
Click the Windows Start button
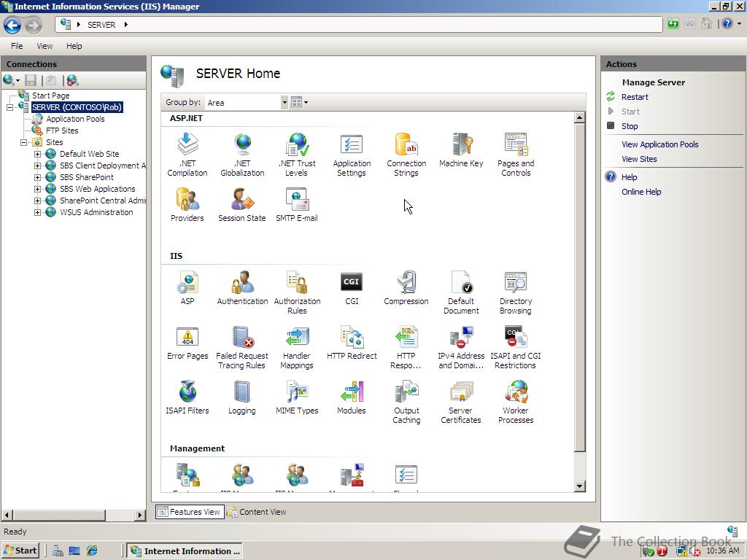pyautogui.click(x=20, y=551)
